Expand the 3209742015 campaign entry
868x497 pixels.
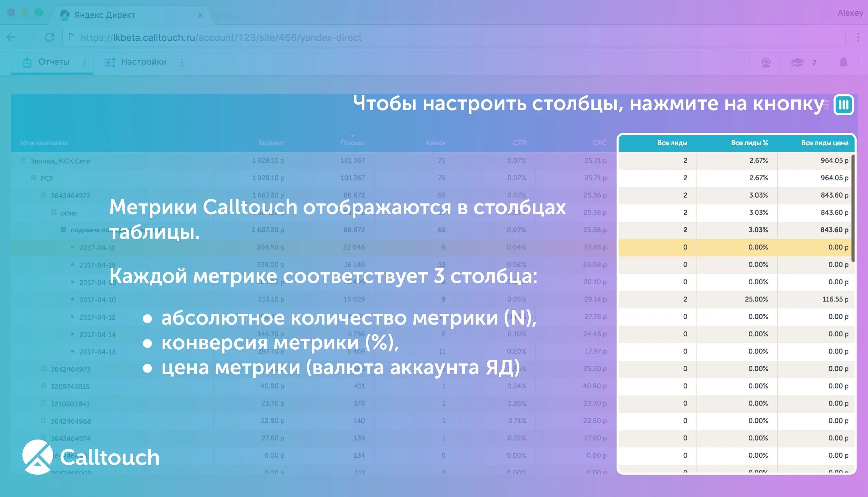click(x=43, y=386)
